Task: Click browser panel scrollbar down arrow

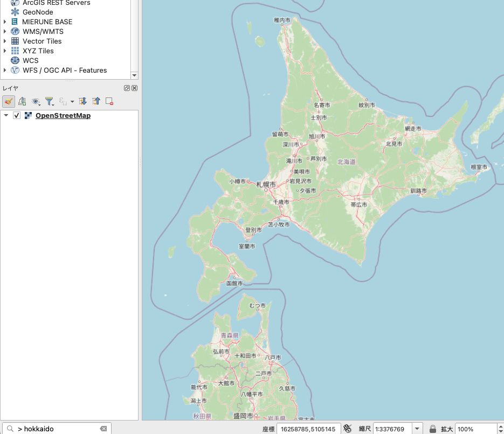Action: pos(134,75)
